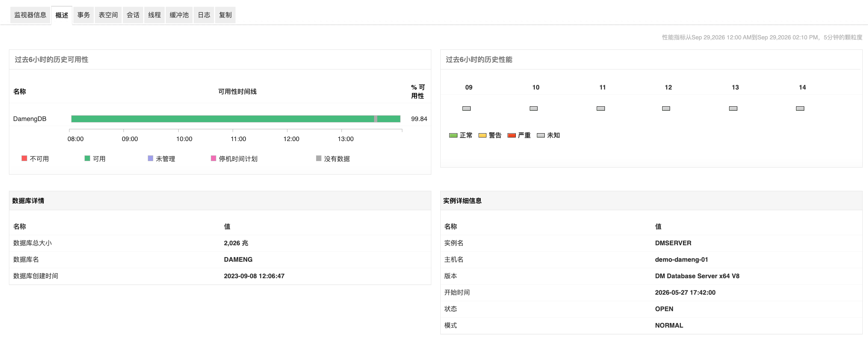This screenshot has width=868, height=338.
Task: Click the hour 11 performance status indicator
Action: [601, 108]
